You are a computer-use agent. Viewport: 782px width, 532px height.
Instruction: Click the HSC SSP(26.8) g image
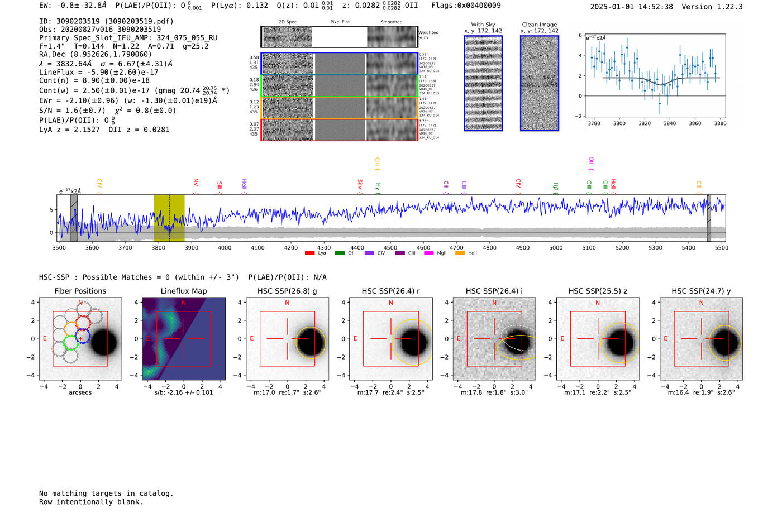[287, 339]
